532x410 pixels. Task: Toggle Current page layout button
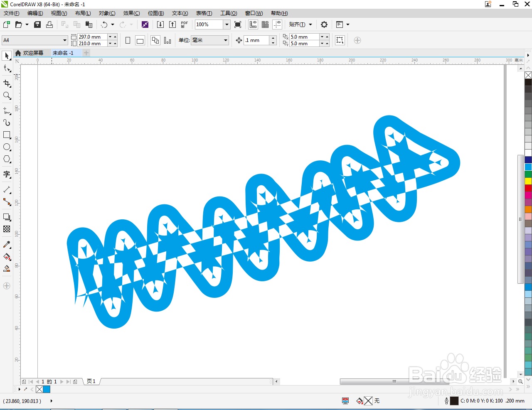tap(167, 40)
